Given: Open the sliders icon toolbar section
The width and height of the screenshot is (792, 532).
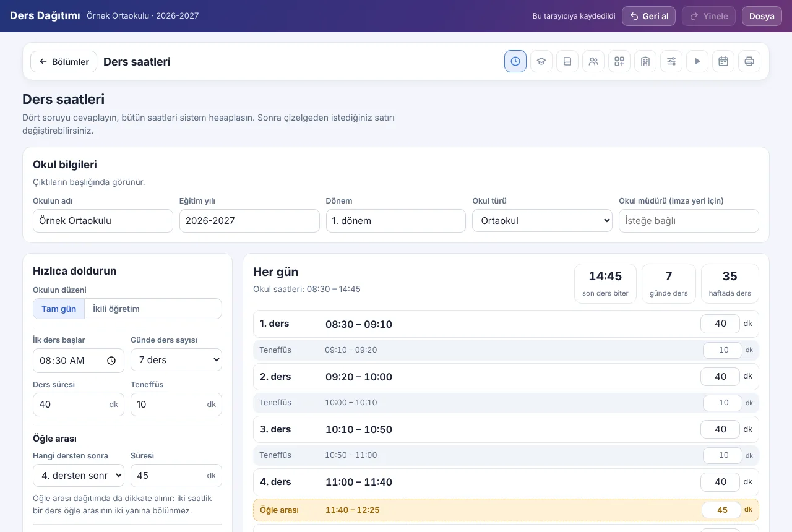Looking at the screenshot, I should point(671,61).
